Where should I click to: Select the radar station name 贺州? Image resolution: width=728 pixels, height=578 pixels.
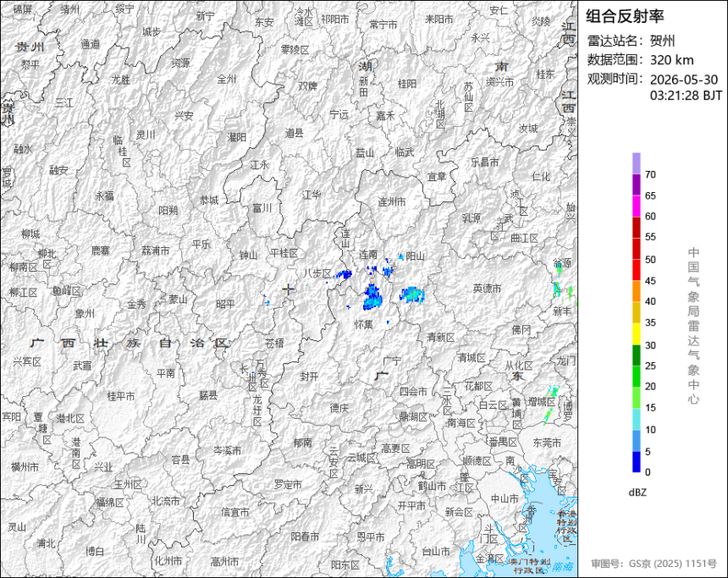point(663,41)
